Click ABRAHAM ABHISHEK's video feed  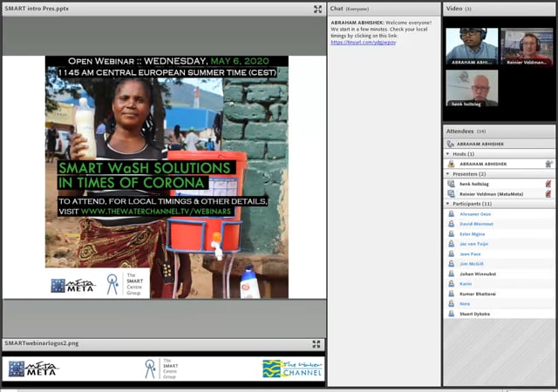(472, 46)
